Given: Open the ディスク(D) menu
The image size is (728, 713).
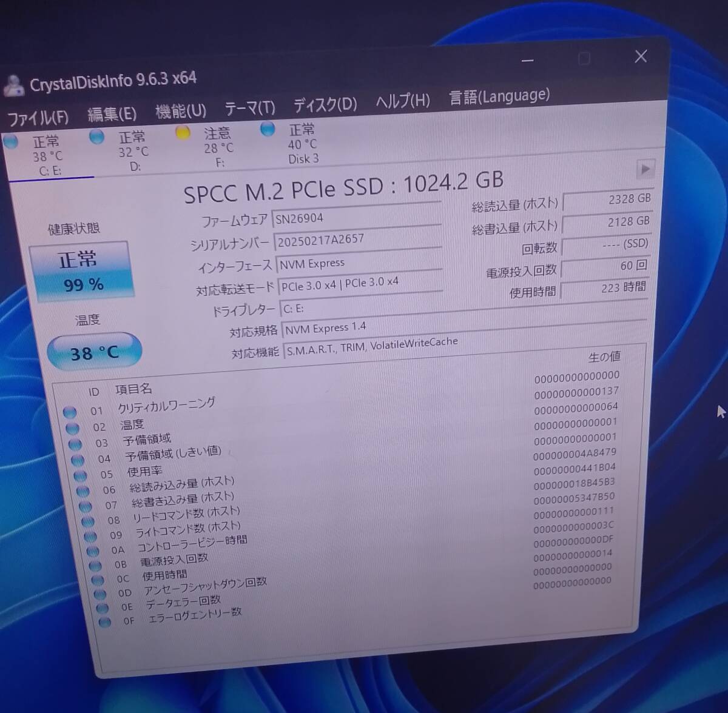Looking at the screenshot, I should pos(325,104).
